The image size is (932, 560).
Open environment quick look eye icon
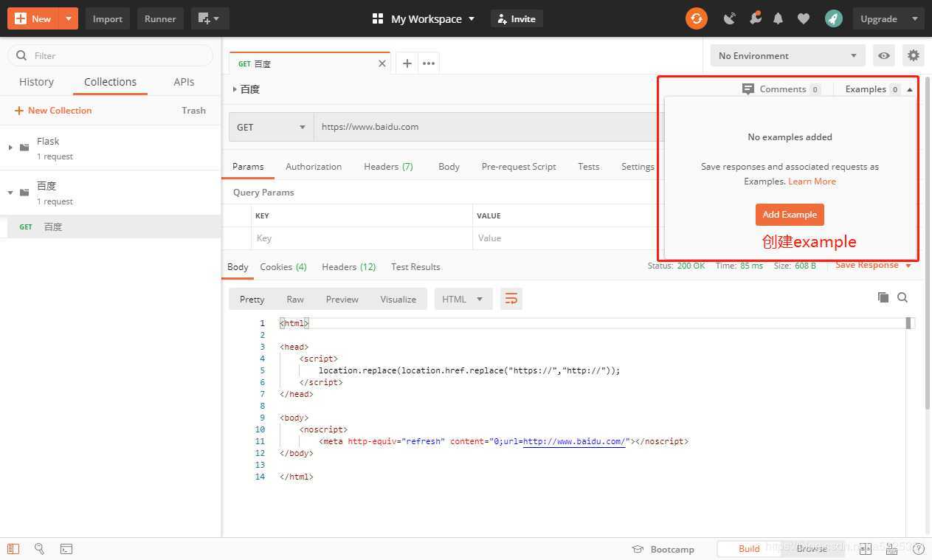[x=883, y=55]
